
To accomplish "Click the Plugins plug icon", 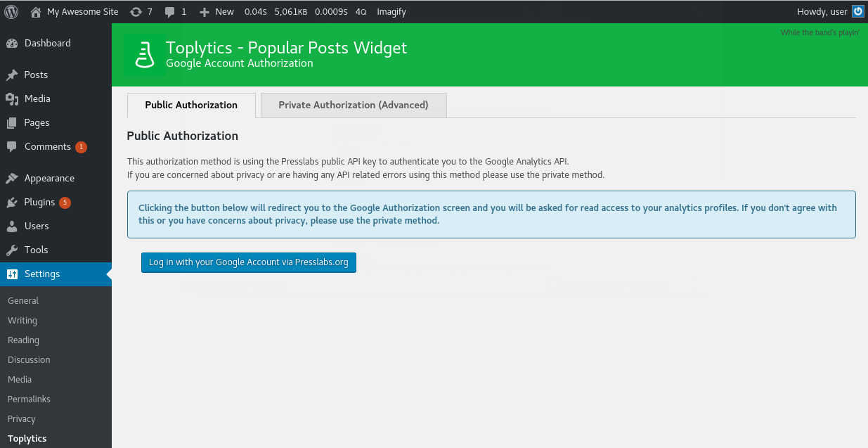I will (12, 203).
